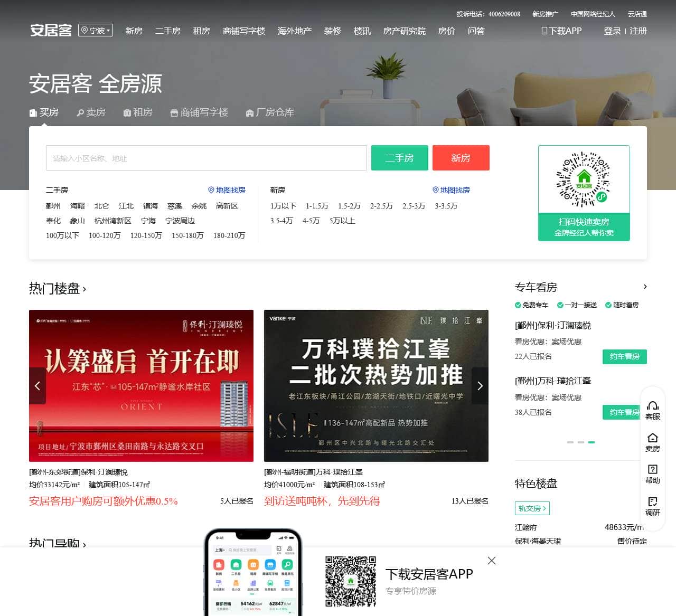Click the app download QR code in banner
676x616 pixels.
(x=351, y=582)
